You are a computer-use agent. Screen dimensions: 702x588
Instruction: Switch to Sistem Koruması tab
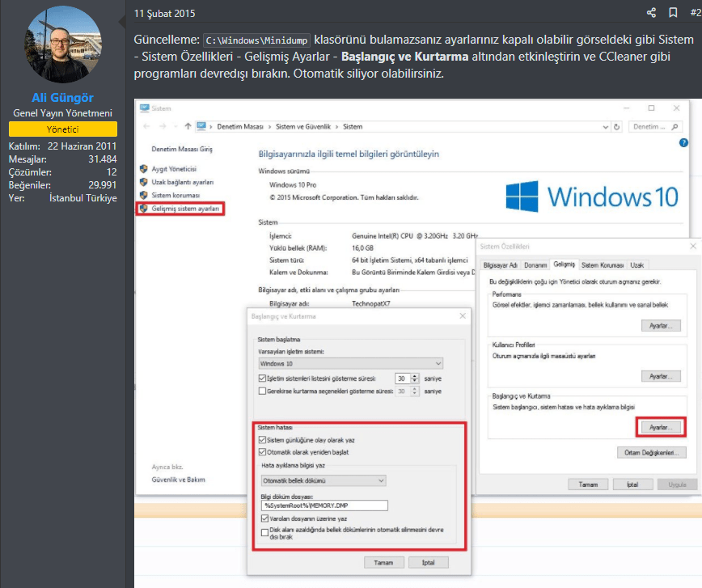click(x=603, y=265)
